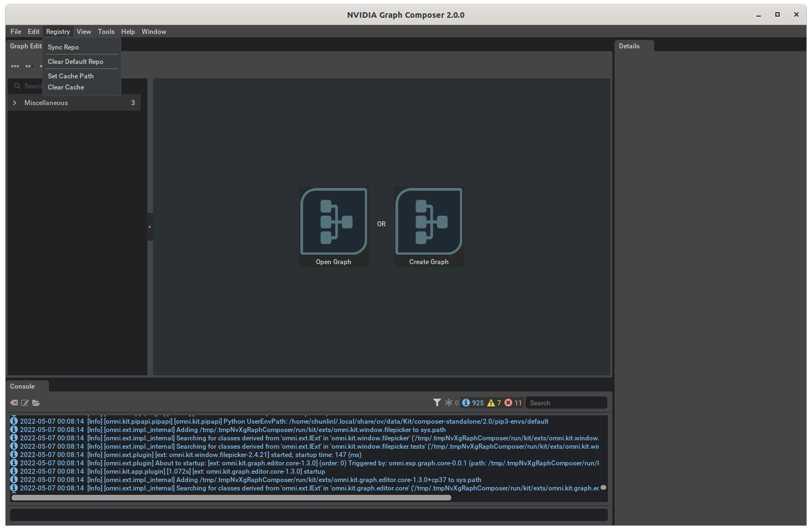This screenshot has height=531, width=812.
Task: Select the second dot-grid view icon under Graph Editor
Action: coord(28,66)
